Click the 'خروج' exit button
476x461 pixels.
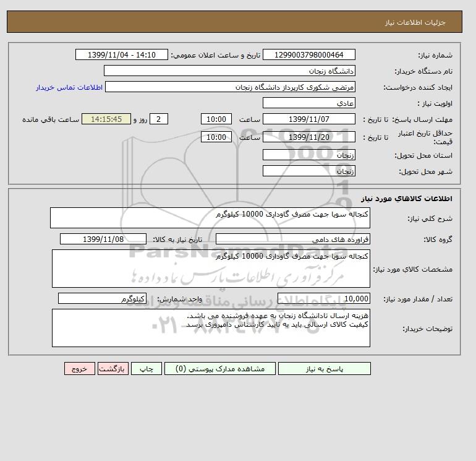[80, 369]
